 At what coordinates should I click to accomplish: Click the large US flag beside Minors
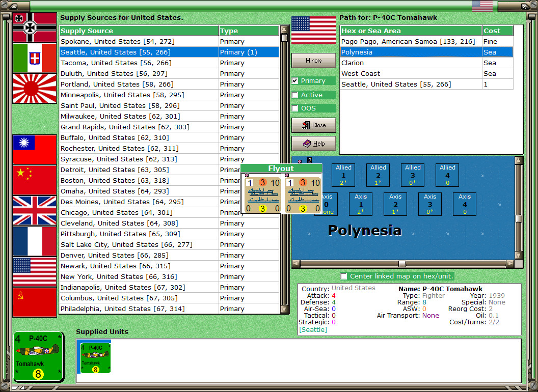point(314,30)
